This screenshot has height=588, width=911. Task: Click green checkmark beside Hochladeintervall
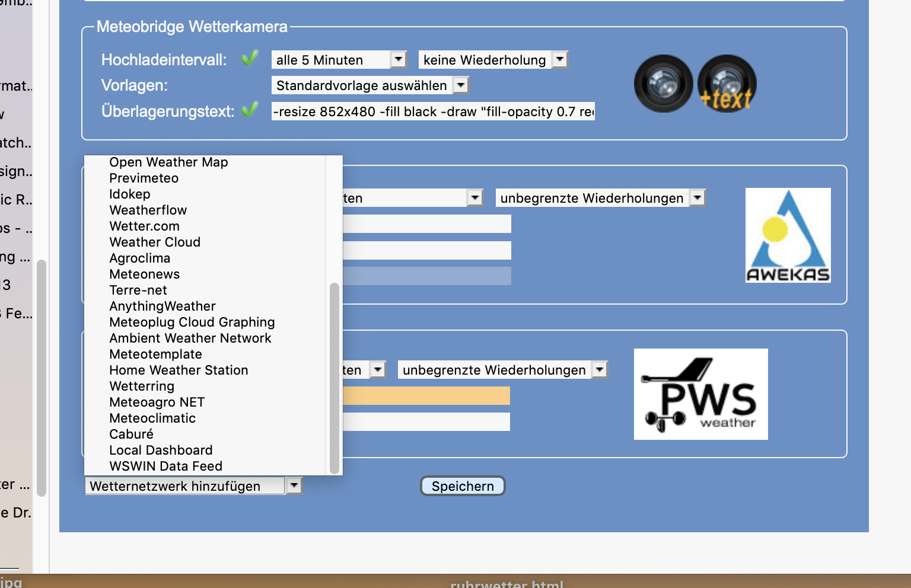point(250,58)
